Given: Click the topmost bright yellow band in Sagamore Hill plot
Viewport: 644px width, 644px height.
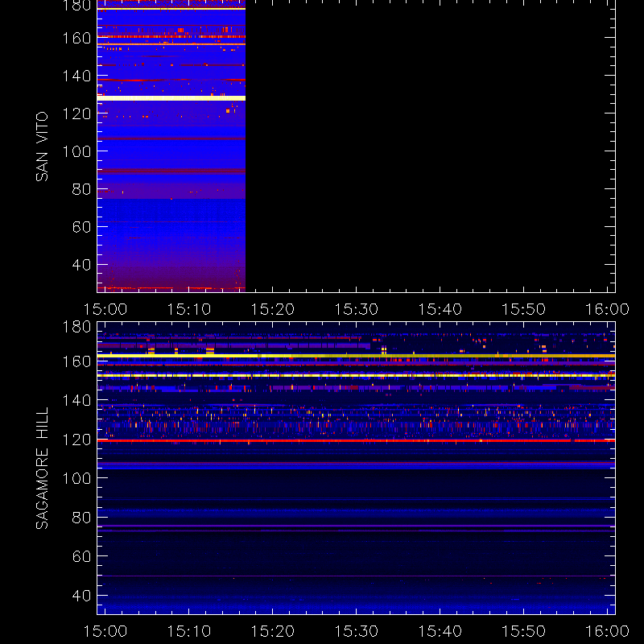Looking at the screenshot, I should pos(356,356).
